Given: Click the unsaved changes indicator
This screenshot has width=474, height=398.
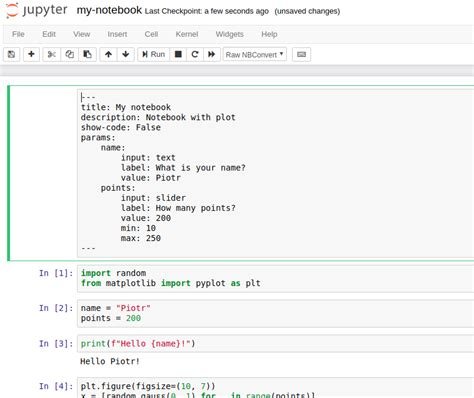Looking at the screenshot, I should point(307,11).
